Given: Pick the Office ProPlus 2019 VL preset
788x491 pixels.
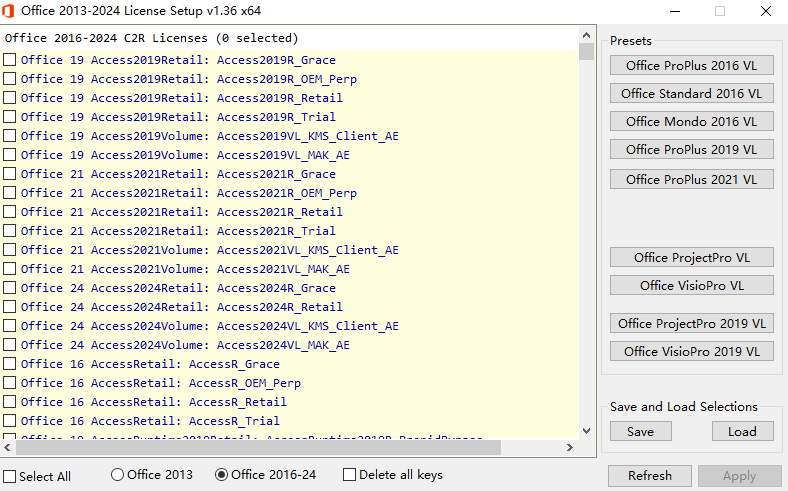Looking at the screenshot, I should point(691,150).
